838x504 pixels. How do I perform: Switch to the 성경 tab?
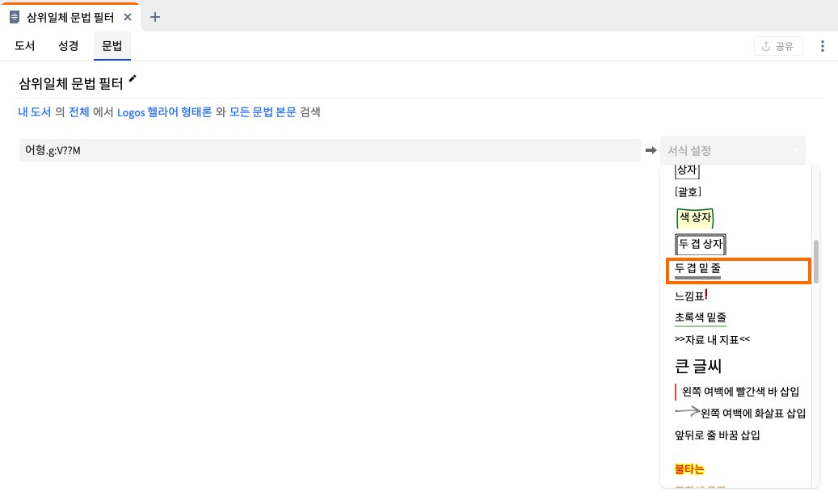point(69,46)
